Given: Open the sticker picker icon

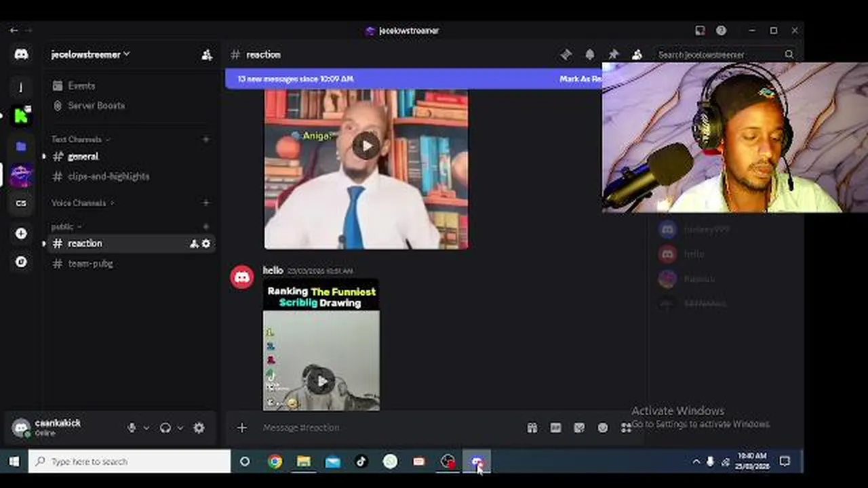Looking at the screenshot, I should 579,428.
